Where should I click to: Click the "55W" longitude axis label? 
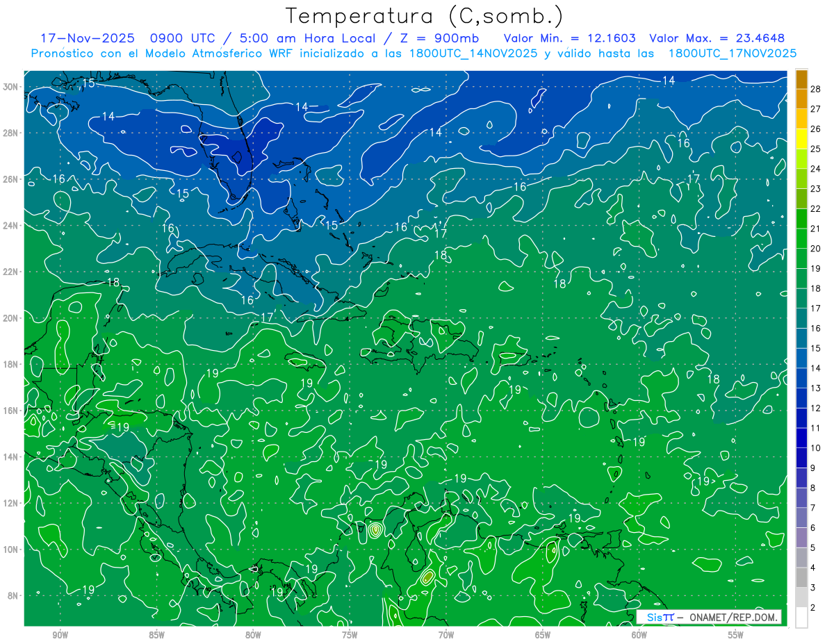pyautogui.click(x=736, y=635)
